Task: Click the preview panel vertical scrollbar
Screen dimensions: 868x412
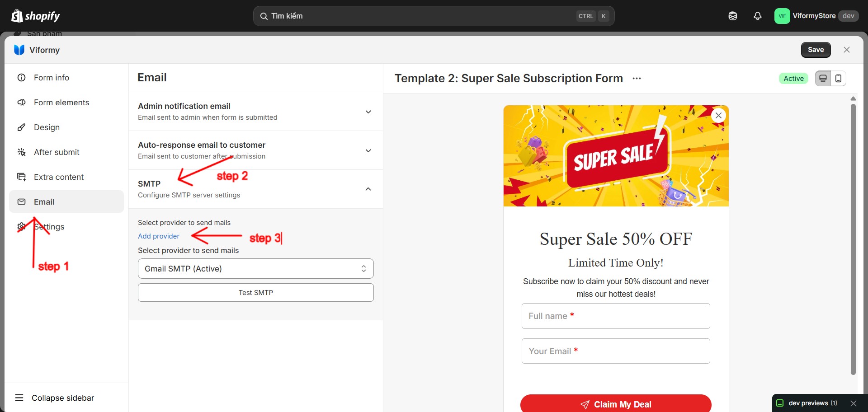Action: click(853, 239)
